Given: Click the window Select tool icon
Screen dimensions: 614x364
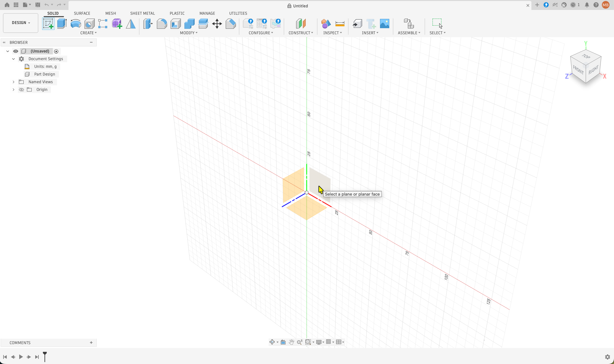Looking at the screenshot, I should pos(437,24).
